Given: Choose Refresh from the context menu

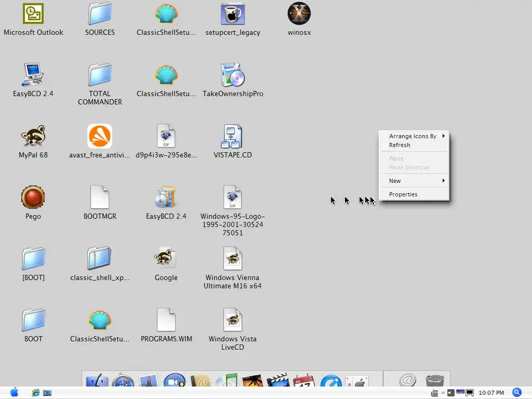Looking at the screenshot, I should [414, 145].
